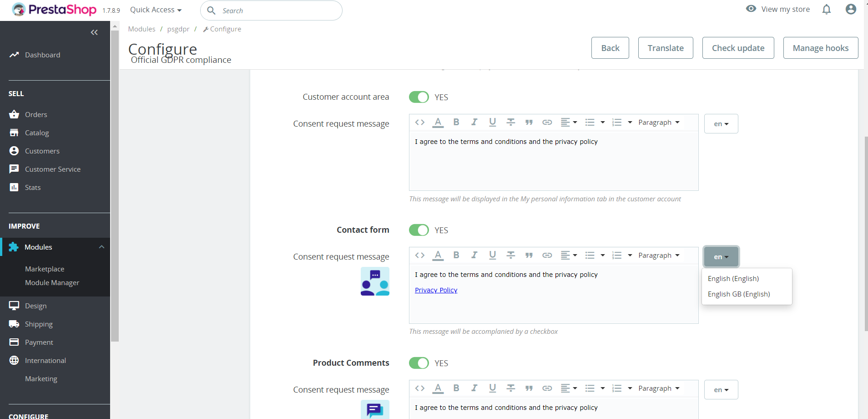The width and height of the screenshot is (868, 419).
Task: Click the PrestaShop logo
Action: click(x=54, y=10)
